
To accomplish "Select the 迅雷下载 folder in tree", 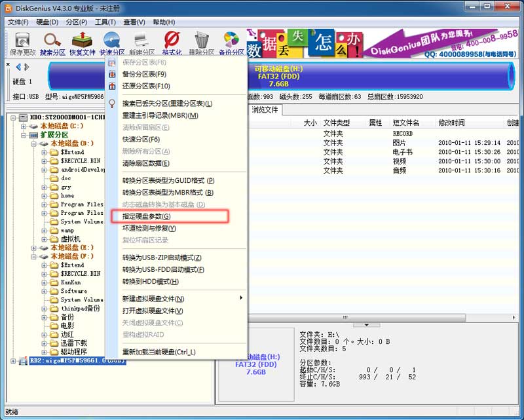I will pyautogui.click(x=74, y=343).
